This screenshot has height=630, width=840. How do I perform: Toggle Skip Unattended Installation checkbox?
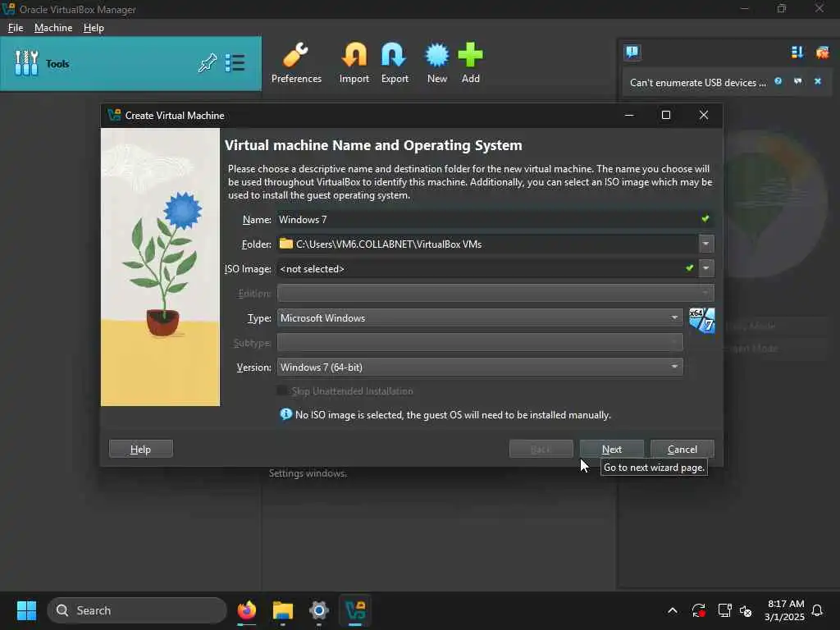(282, 390)
